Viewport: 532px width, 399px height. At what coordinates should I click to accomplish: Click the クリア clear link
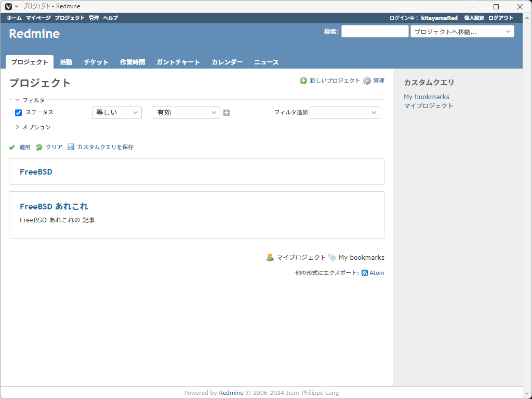[x=54, y=147]
